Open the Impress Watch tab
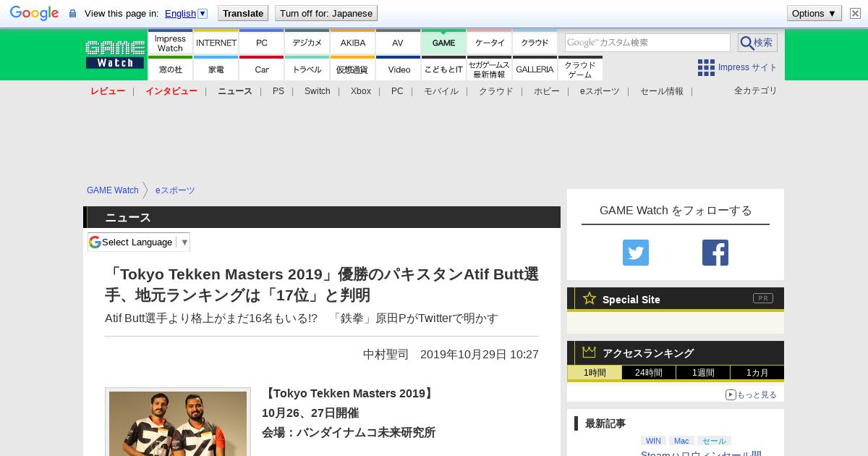 pyautogui.click(x=170, y=43)
